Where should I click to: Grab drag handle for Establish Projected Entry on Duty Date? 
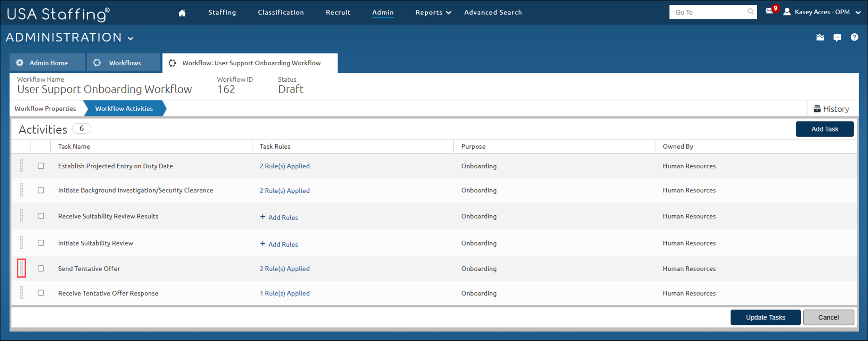pos(21,166)
